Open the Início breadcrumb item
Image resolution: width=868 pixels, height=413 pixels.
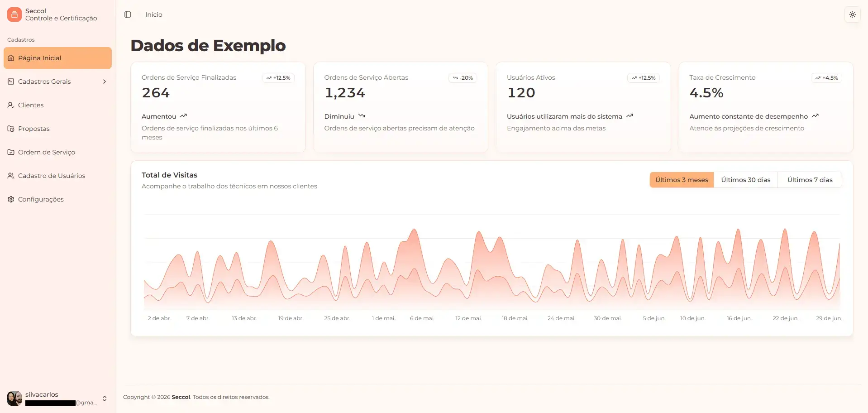point(153,14)
